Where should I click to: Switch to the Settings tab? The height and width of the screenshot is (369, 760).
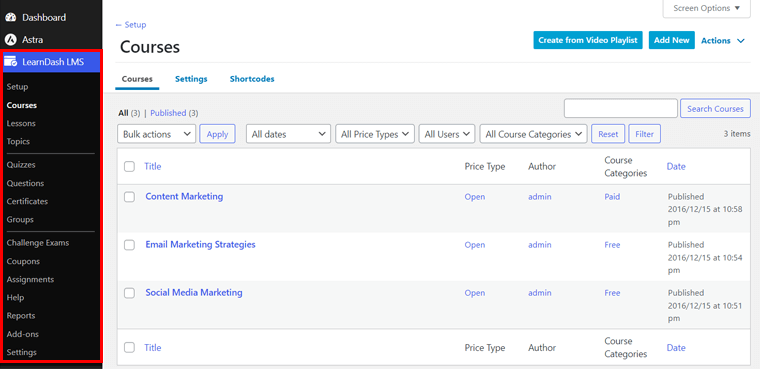pyautogui.click(x=191, y=79)
